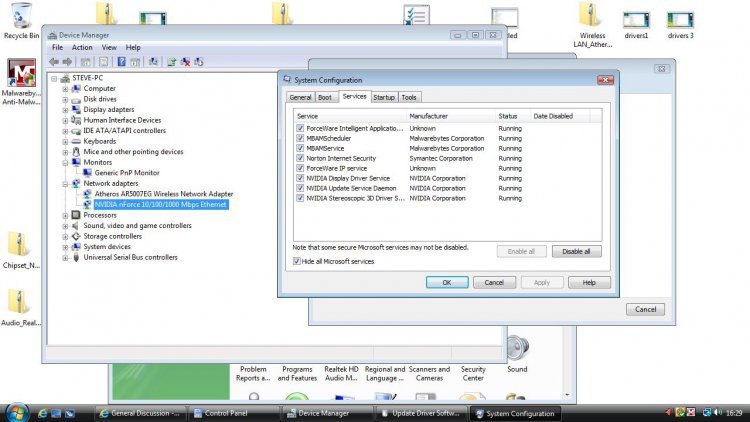
Task: Click Help in System Configuration
Action: [x=589, y=282]
